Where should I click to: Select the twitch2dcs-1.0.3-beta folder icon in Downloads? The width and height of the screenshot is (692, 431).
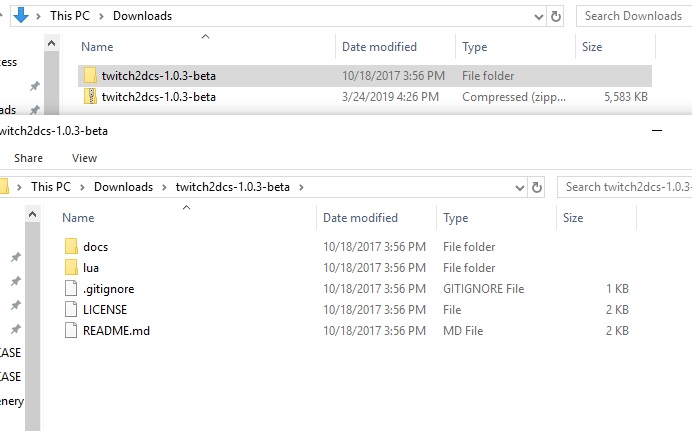[90, 75]
